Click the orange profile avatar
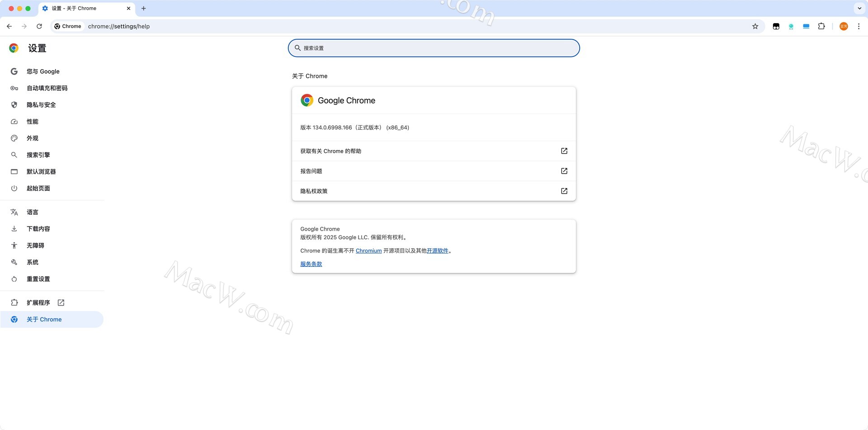This screenshot has height=430, width=868. pyautogui.click(x=844, y=26)
